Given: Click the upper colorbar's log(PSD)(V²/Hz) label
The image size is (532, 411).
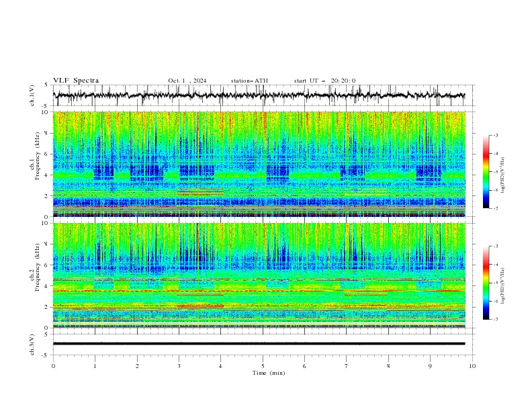Looking at the screenshot, I should point(502,175).
